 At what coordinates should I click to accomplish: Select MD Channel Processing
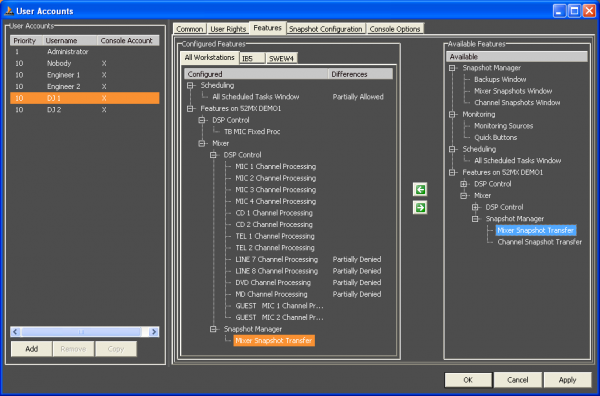271,294
